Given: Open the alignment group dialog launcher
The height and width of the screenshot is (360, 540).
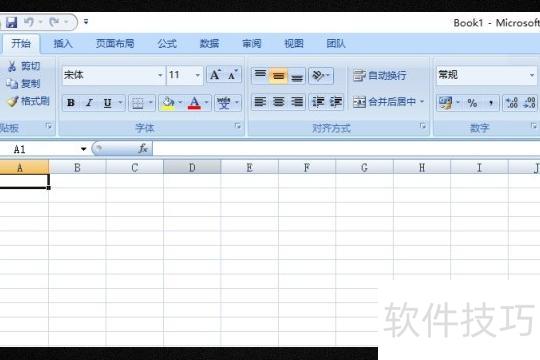Looking at the screenshot, I should [x=423, y=126].
